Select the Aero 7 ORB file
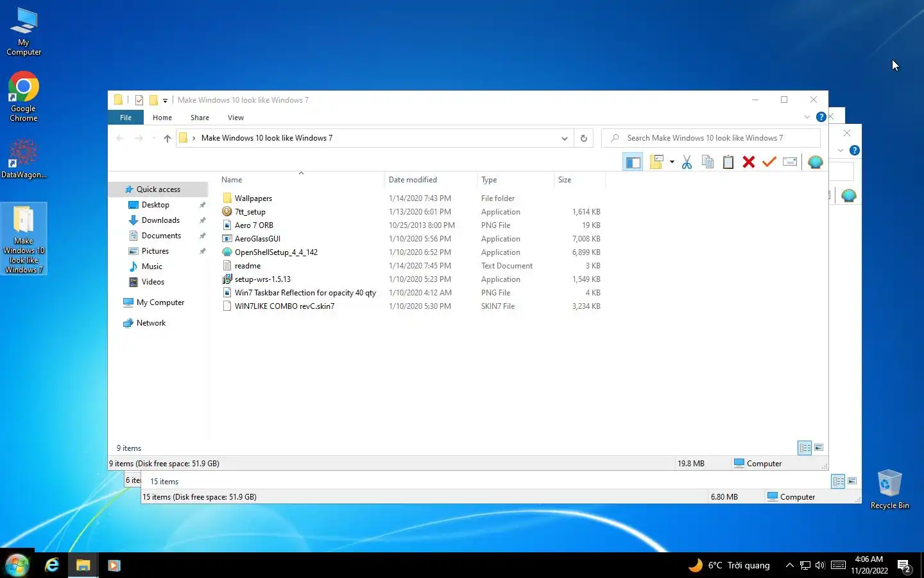 253,225
